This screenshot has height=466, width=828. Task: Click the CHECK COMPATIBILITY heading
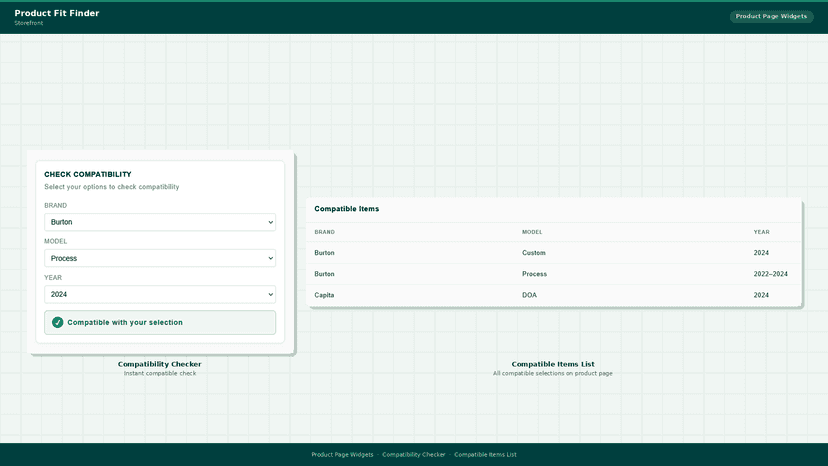(88, 174)
